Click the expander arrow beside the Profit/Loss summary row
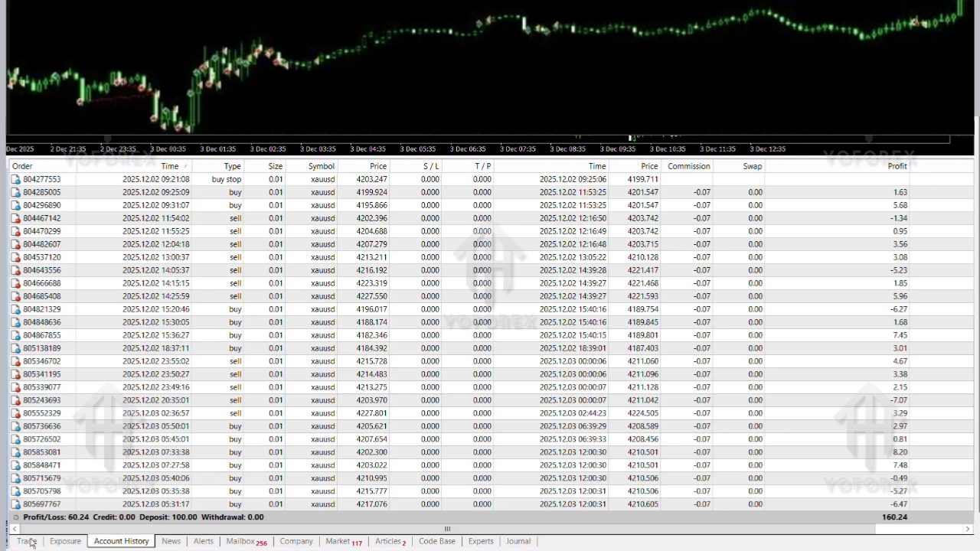The height and width of the screenshot is (551, 980). click(15, 517)
